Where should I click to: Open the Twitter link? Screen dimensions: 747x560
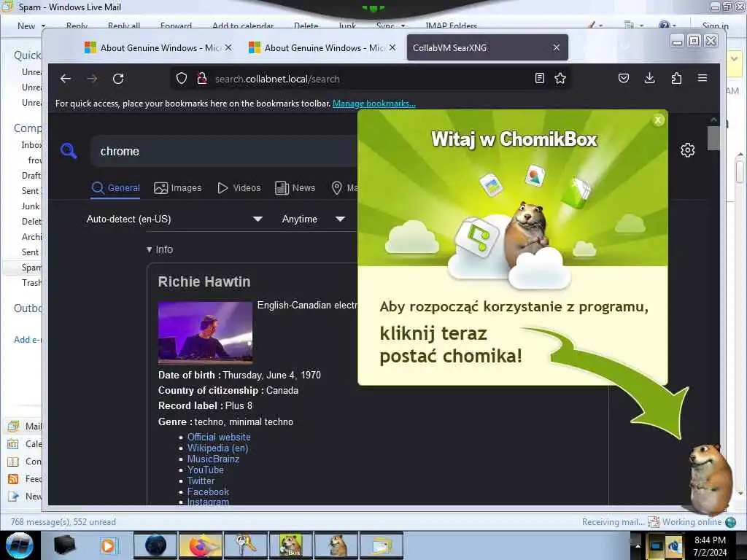(201, 481)
